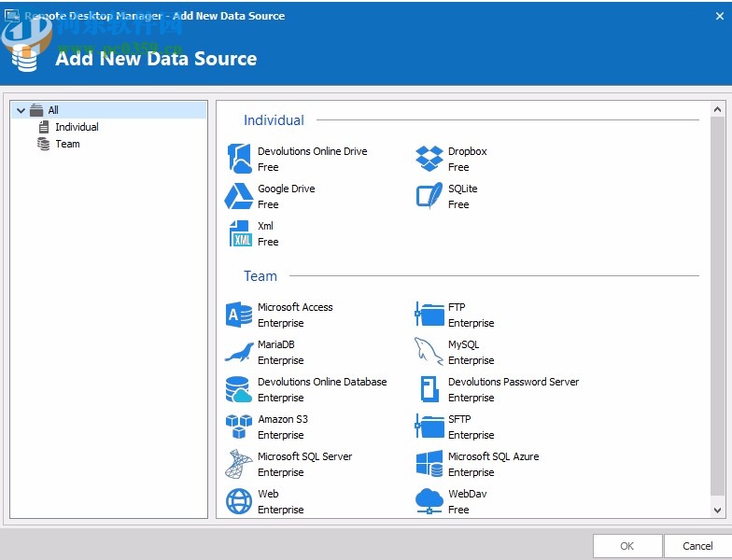
Task: Select Team in the category tree
Action: pos(67,144)
